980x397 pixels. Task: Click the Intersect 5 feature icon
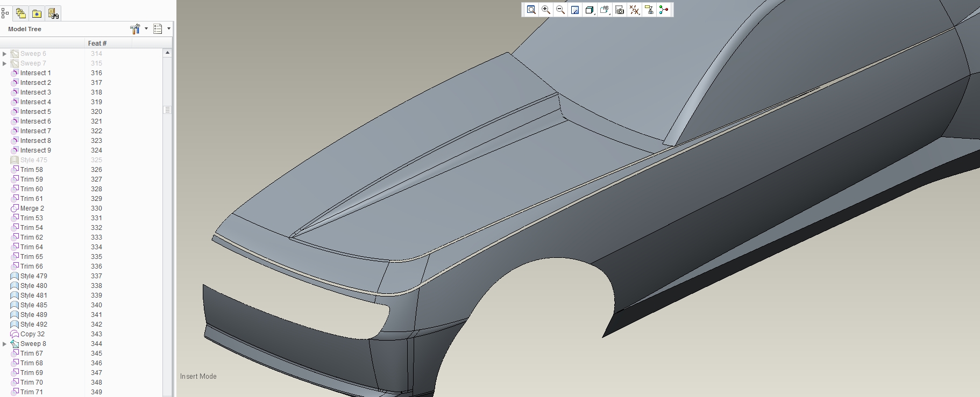click(x=15, y=112)
